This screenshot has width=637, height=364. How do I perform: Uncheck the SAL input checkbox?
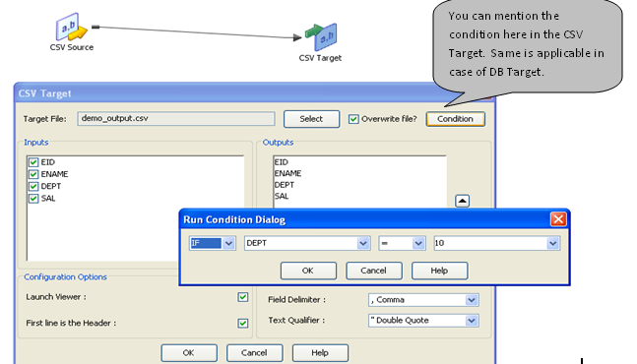(33, 199)
